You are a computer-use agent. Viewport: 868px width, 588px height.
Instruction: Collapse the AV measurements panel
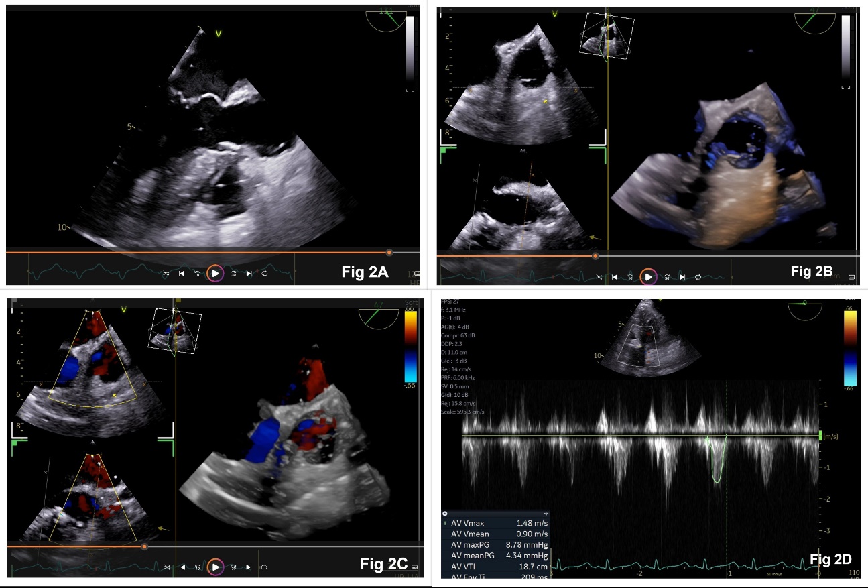[x=445, y=513]
